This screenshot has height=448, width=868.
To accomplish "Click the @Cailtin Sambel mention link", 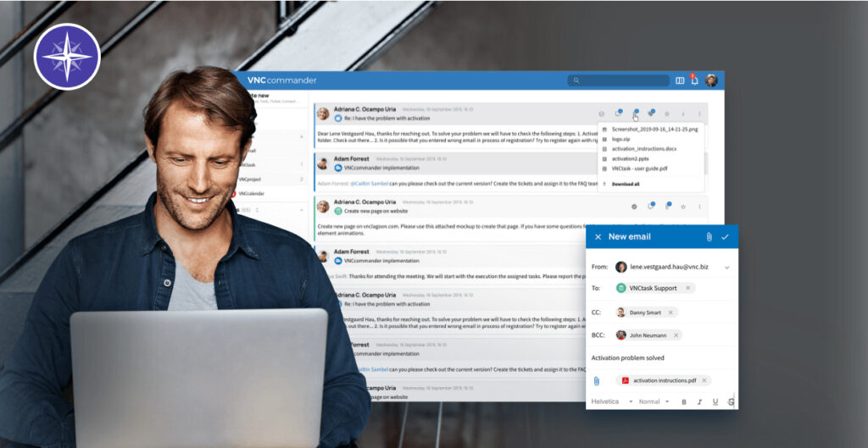I will point(369,184).
